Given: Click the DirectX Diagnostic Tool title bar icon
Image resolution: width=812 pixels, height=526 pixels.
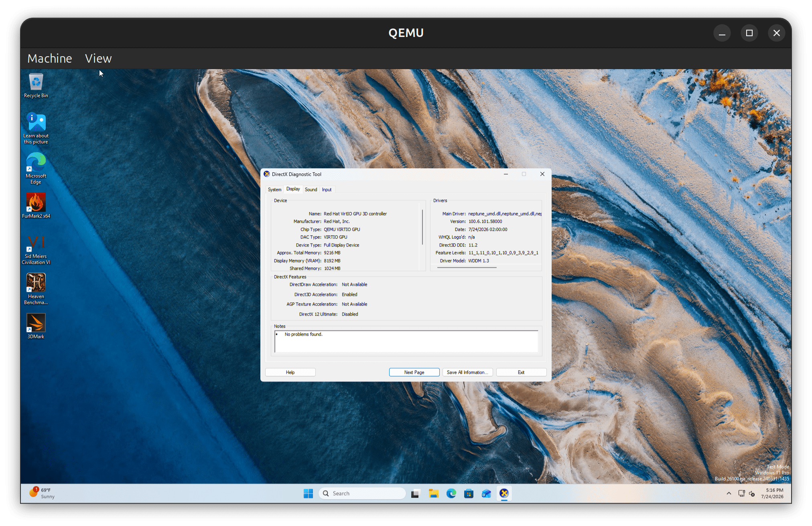Looking at the screenshot, I should [x=267, y=174].
